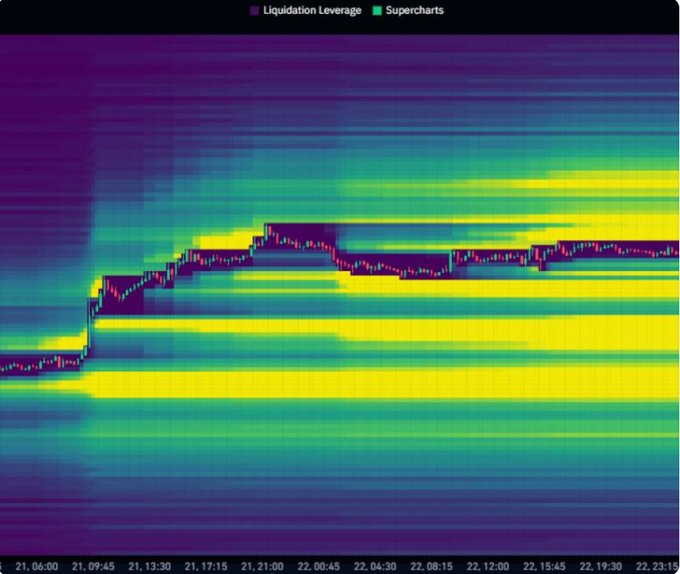
Task: Select the 22, 15:45 time axis label
Action: [544, 566]
